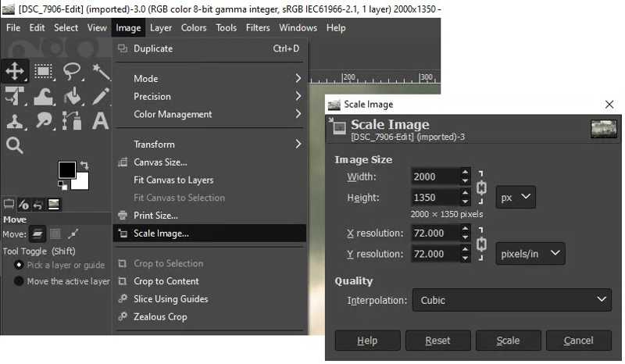Set Move mode to selection

click(55, 234)
